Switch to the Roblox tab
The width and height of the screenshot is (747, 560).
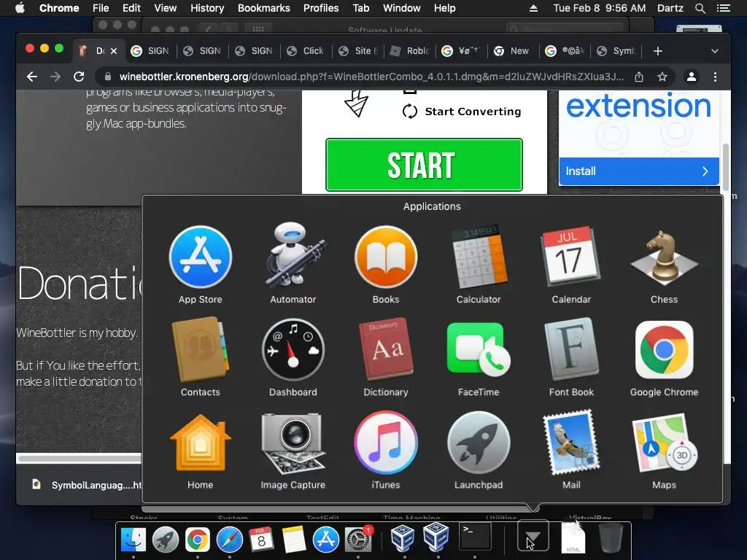[410, 51]
